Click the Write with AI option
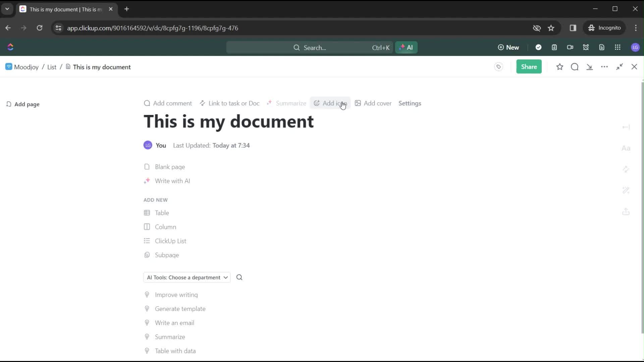644x362 pixels. click(x=172, y=180)
